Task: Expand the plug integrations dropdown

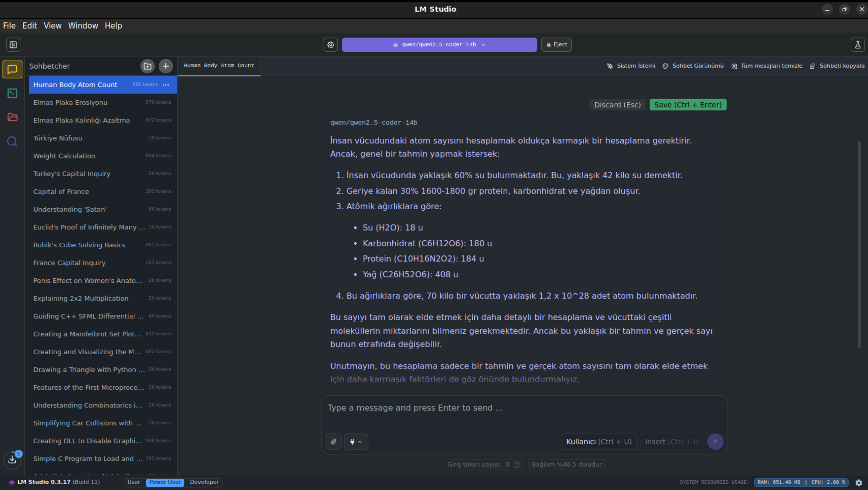Action: [x=356, y=442]
